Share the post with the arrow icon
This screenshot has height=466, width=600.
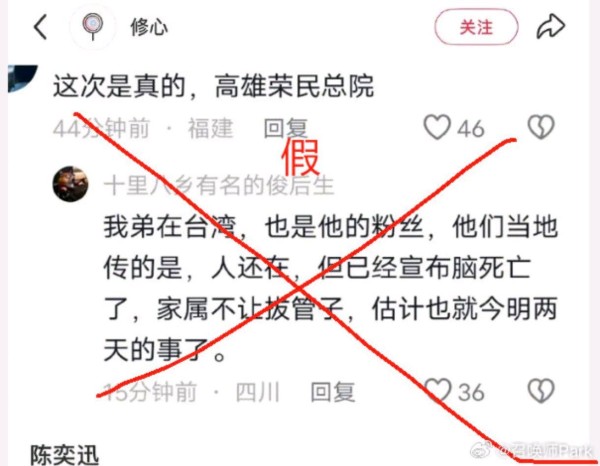click(x=551, y=27)
